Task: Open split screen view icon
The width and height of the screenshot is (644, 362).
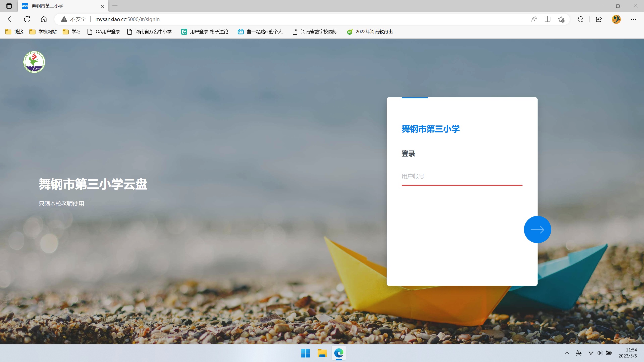Action: point(547,19)
